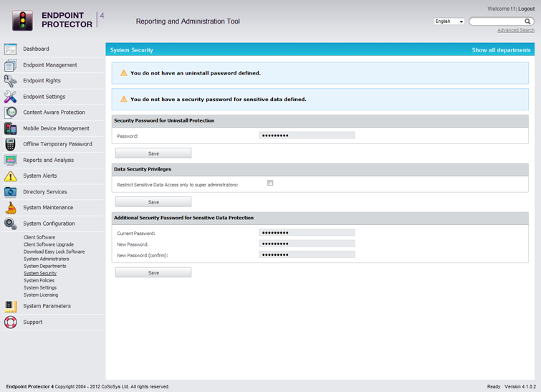Open Mobile Device Management menu item

56,128
